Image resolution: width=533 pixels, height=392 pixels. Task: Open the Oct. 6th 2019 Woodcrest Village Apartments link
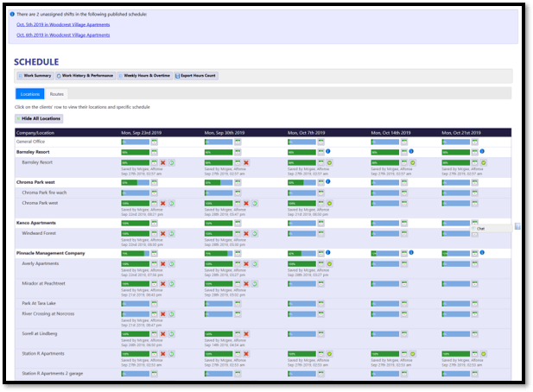[63, 35]
